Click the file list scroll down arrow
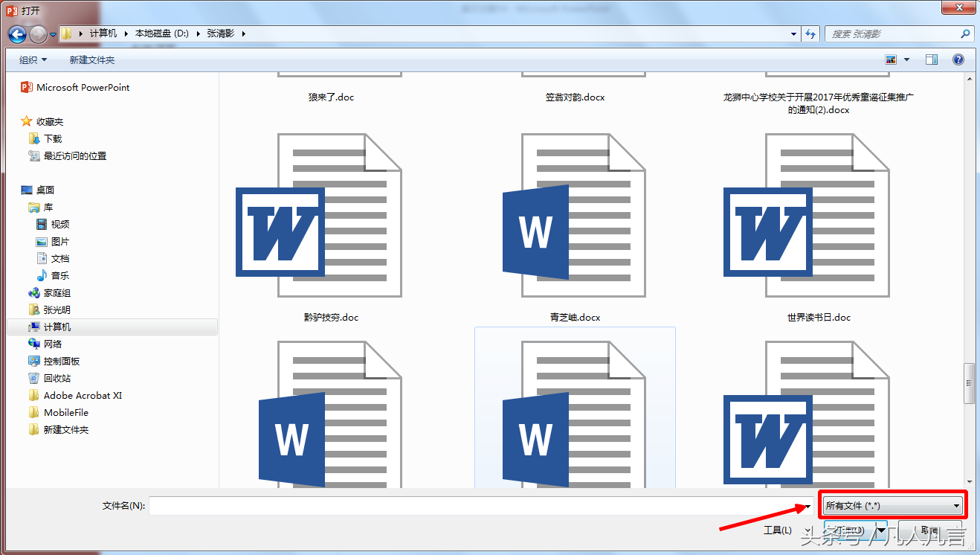This screenshot has height=555, width=980. point(968,481)
